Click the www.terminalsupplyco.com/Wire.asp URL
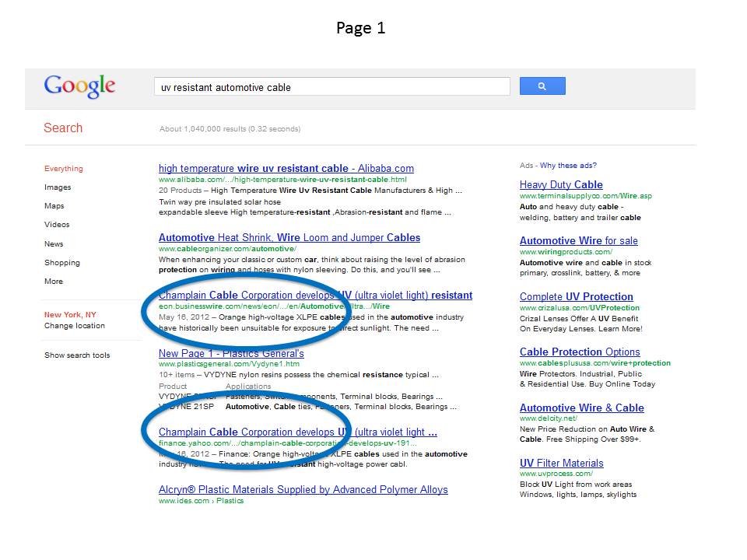 [585, 196]
